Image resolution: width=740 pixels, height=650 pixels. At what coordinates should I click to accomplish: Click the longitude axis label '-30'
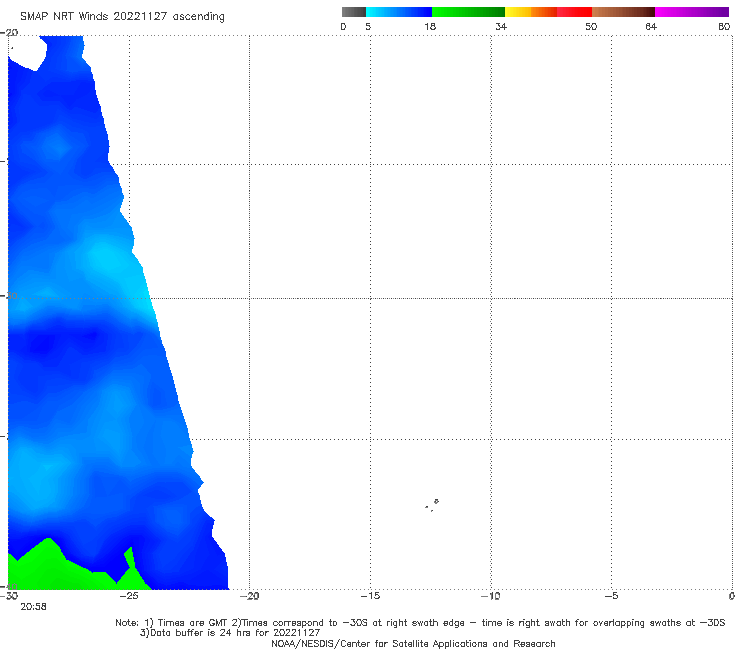(x=9, y=596)
